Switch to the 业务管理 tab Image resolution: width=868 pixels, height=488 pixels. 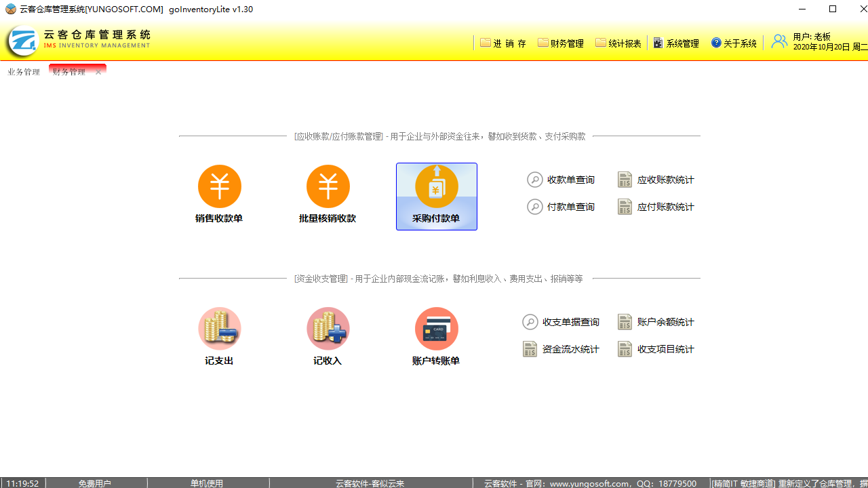(23, 71)
